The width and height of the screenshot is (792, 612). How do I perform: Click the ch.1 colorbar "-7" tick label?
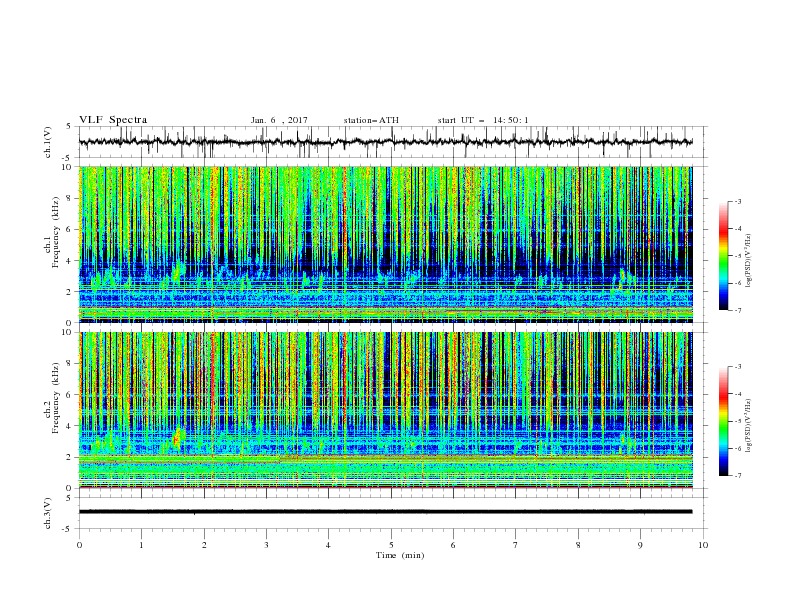coord(738,311)
